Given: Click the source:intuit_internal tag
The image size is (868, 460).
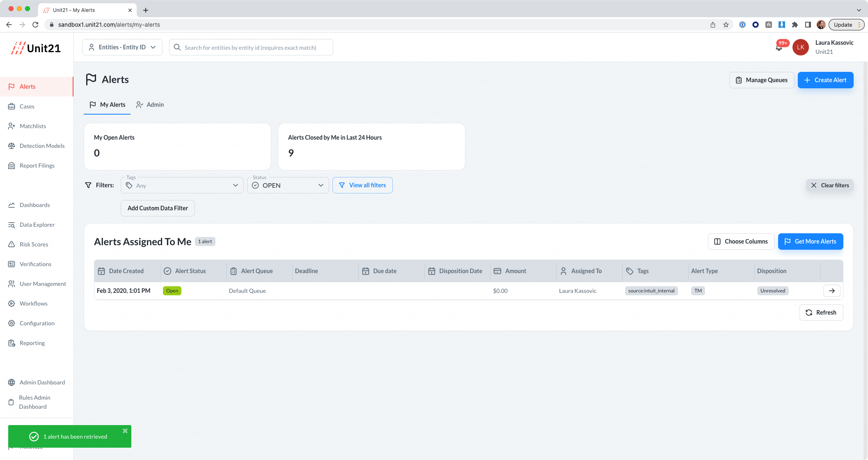Looking at the screenshot, I should (x=651, y=291).
